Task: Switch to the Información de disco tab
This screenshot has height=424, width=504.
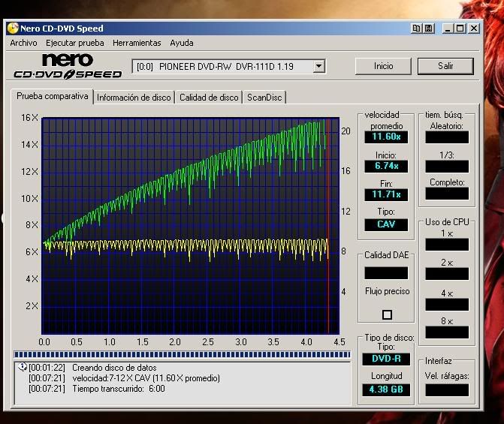Action: click(x=134, y=98)
